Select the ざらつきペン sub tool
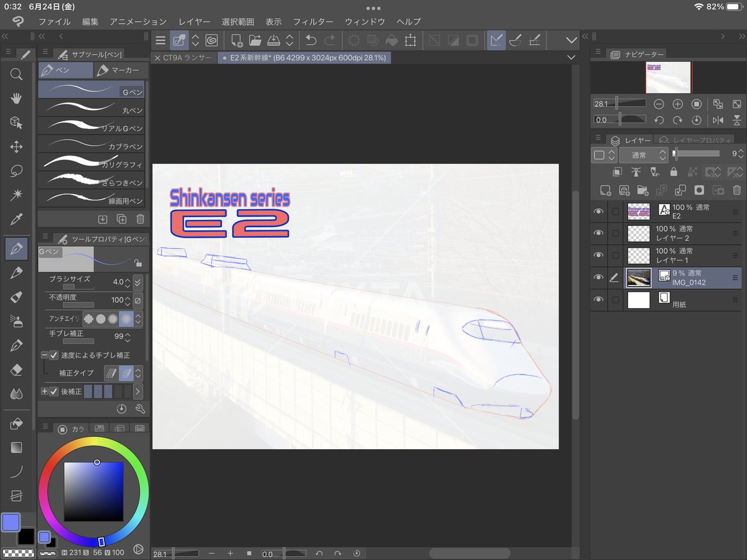 click(x=92, y=180)
